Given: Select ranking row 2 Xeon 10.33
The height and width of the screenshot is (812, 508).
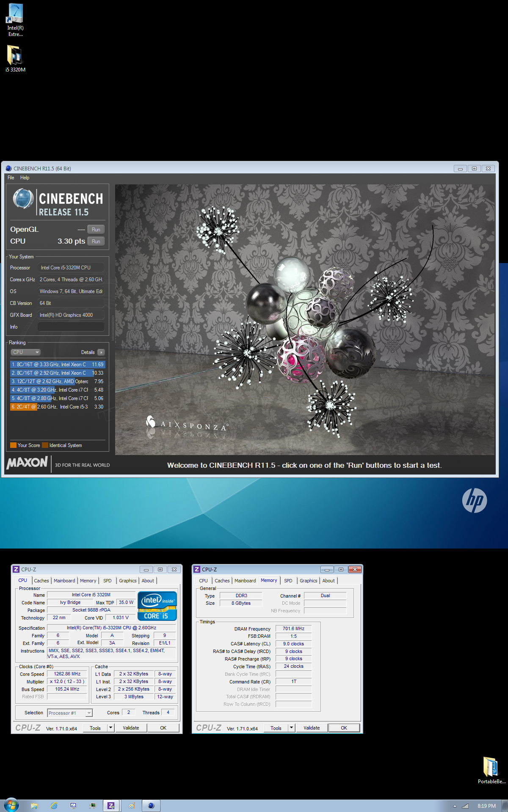Looking at the screenshot, I should (x=57, y=373).
